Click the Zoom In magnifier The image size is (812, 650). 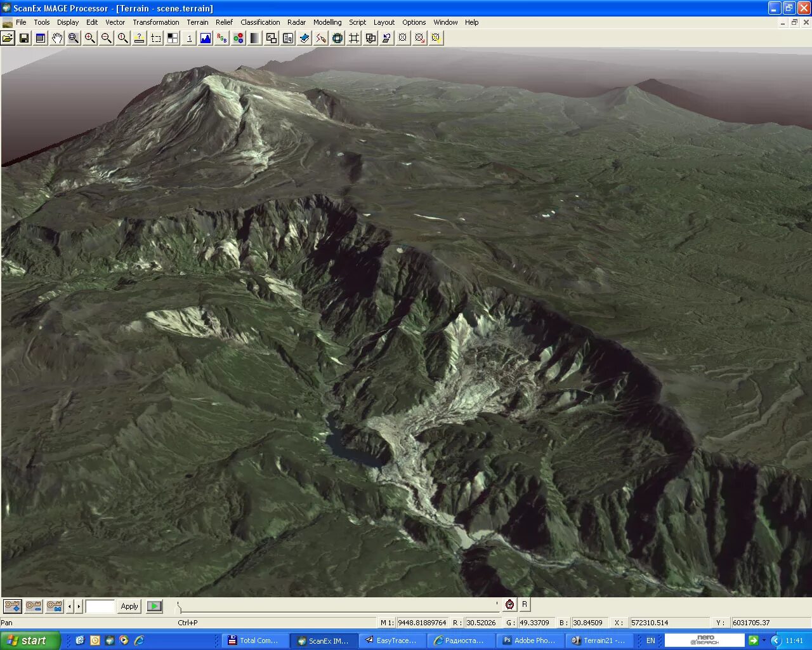(90, 38)
